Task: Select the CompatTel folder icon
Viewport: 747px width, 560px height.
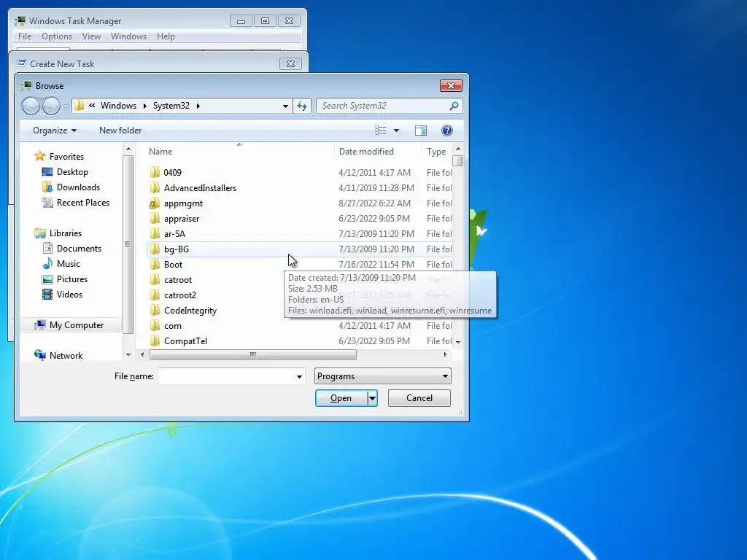Action: pyautogui.click(x=155, y=341)
